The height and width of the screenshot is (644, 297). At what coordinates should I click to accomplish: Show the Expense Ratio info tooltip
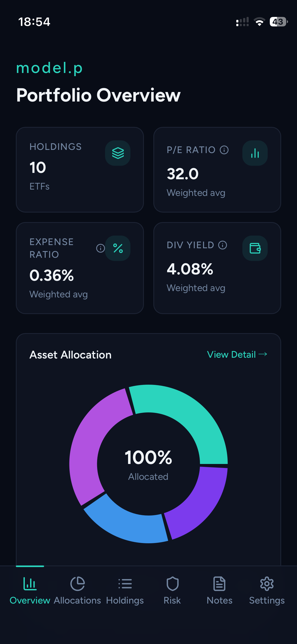(101, 248)
